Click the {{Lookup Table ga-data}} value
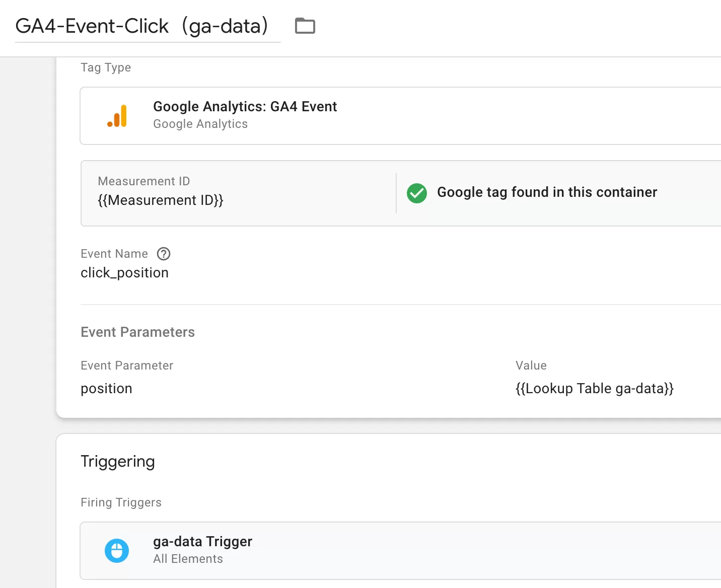 click(595, 389)
